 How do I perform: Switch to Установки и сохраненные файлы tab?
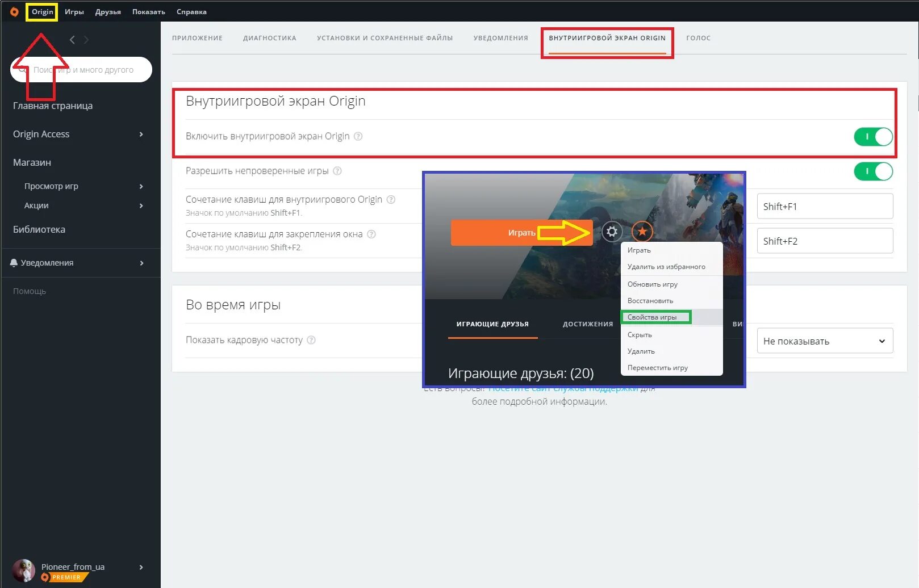[x=385, y=38]
